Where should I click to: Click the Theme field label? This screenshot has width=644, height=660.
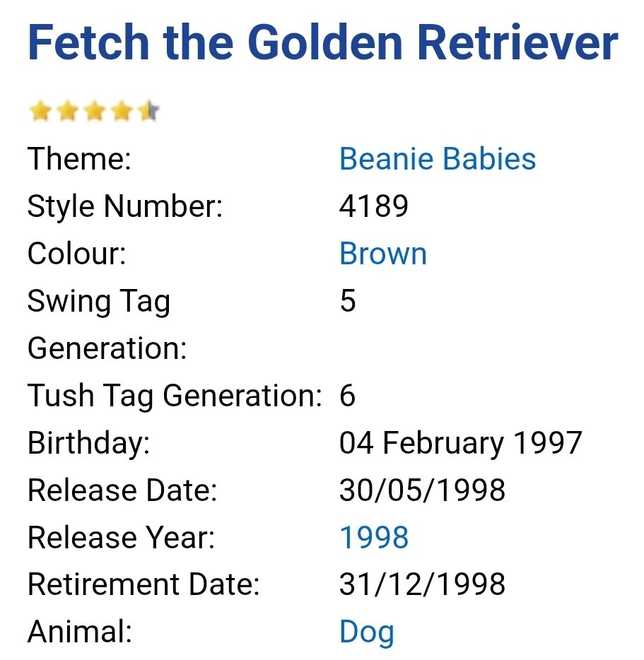tap(79, 159)
